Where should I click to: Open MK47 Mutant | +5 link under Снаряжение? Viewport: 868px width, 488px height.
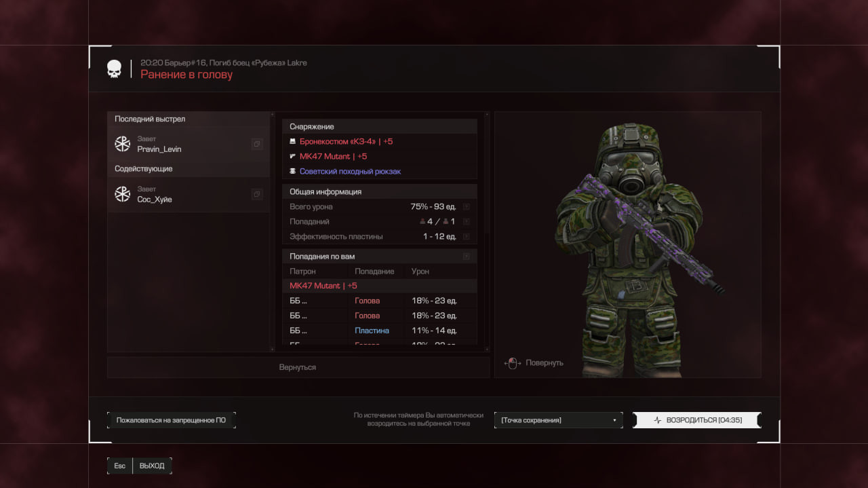point(333,157)
